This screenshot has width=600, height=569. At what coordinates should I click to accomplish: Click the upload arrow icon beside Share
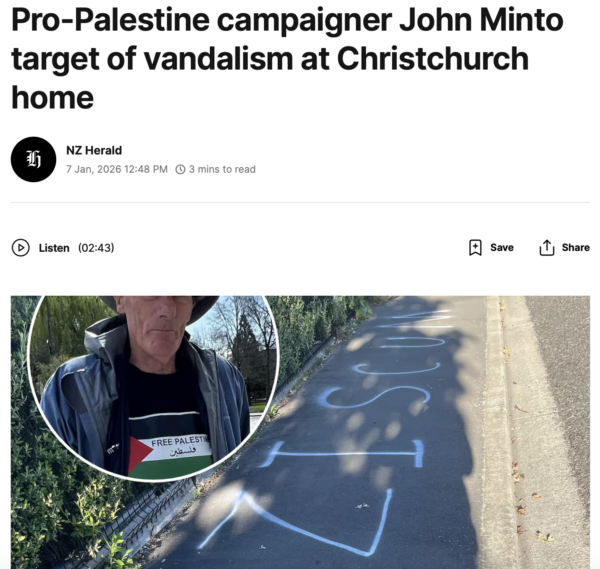pyautogui.click(x=546, y=248)
